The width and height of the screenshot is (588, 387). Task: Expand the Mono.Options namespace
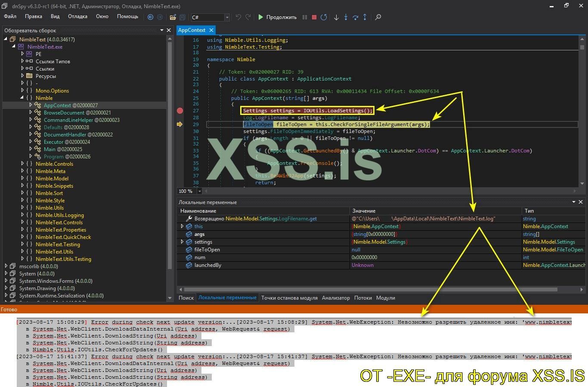(x=22, y=90)
